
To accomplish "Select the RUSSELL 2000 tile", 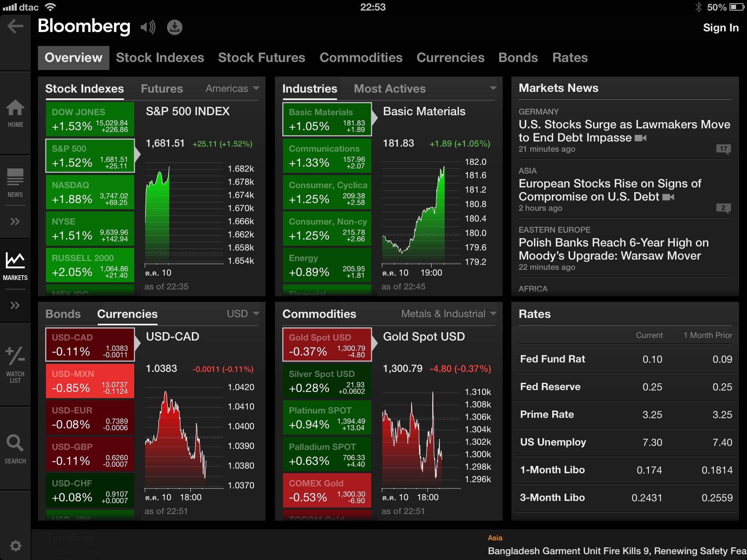I will (x=90, y=265).
